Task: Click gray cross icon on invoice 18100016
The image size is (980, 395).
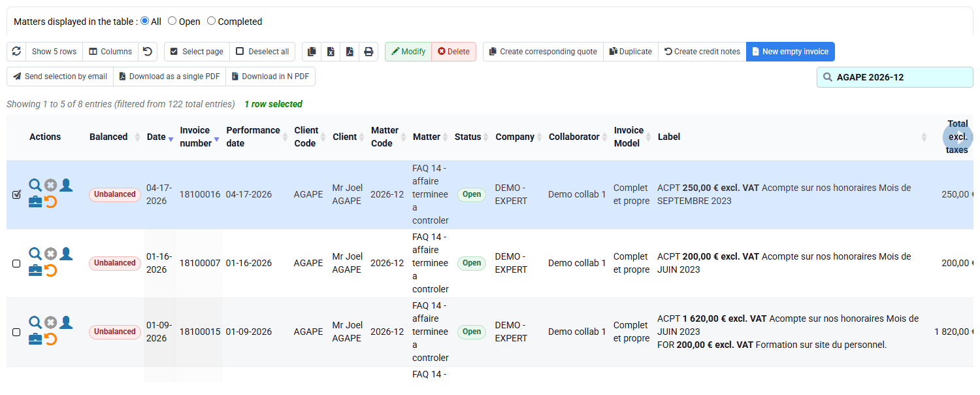Action: tap(50, 186)
